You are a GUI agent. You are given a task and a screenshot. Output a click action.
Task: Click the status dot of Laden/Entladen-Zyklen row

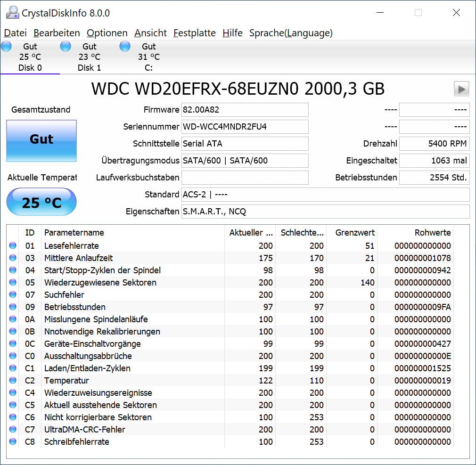point(13,368)
